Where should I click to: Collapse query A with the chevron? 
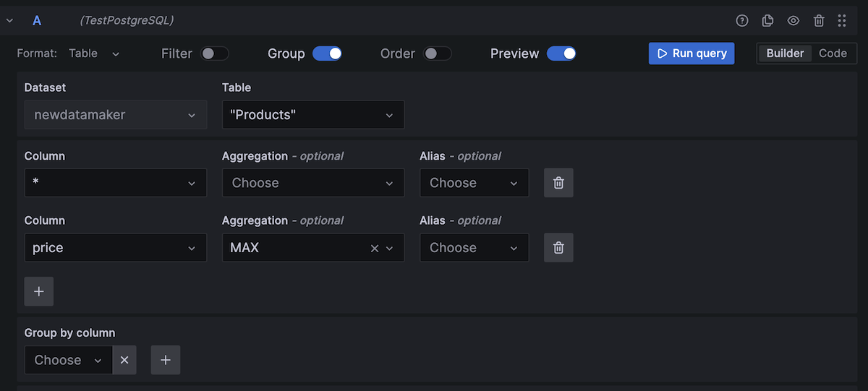[10, 21]
